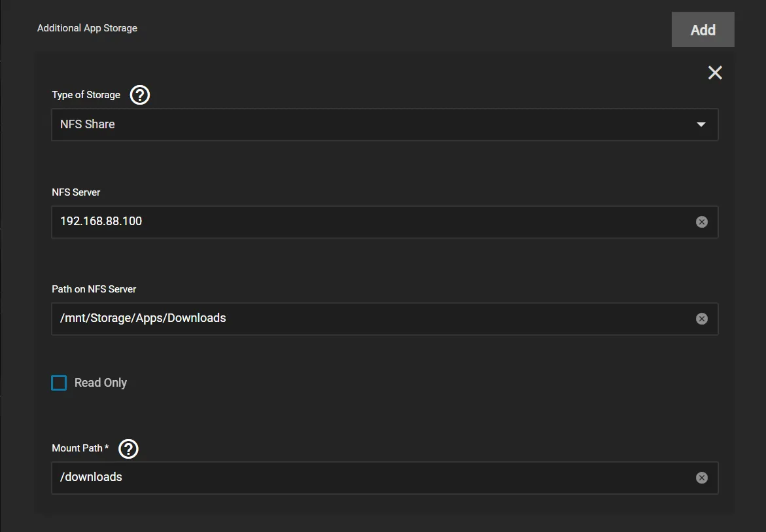
Task: Clear the NFS Server address field
Action: [x=701, y=222]
